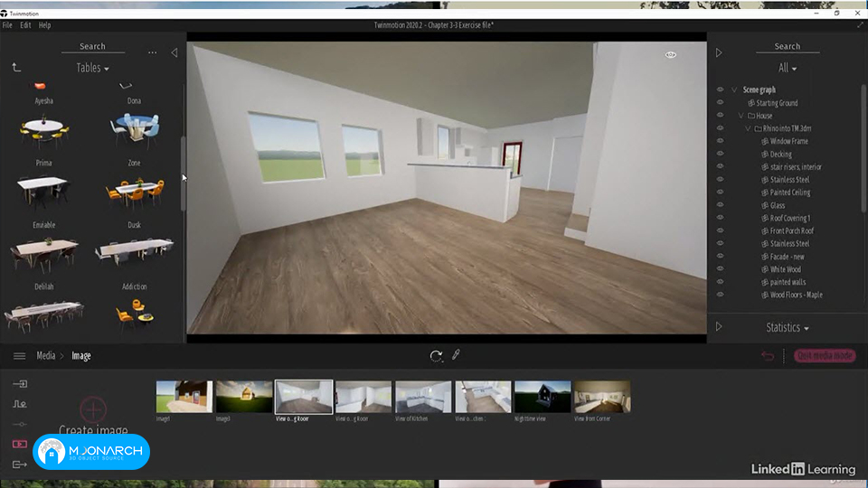The image size is (868, 488).
Task: Open the File menu
Action: tap(7, 25)
